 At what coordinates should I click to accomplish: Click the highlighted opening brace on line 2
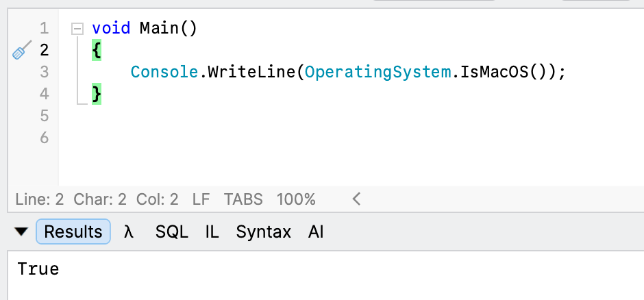pos(97,51)
